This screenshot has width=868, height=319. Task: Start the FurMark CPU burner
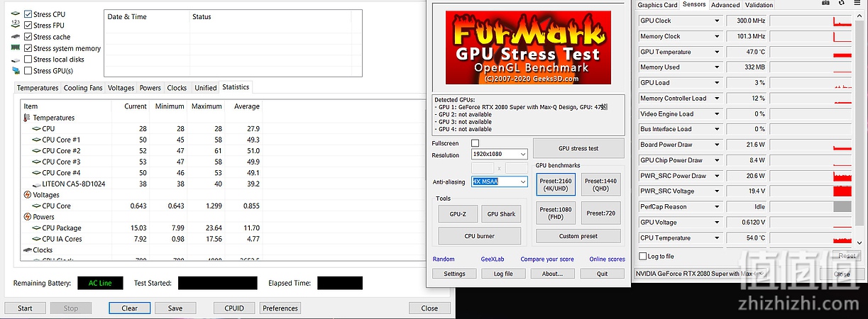(480, 236)
